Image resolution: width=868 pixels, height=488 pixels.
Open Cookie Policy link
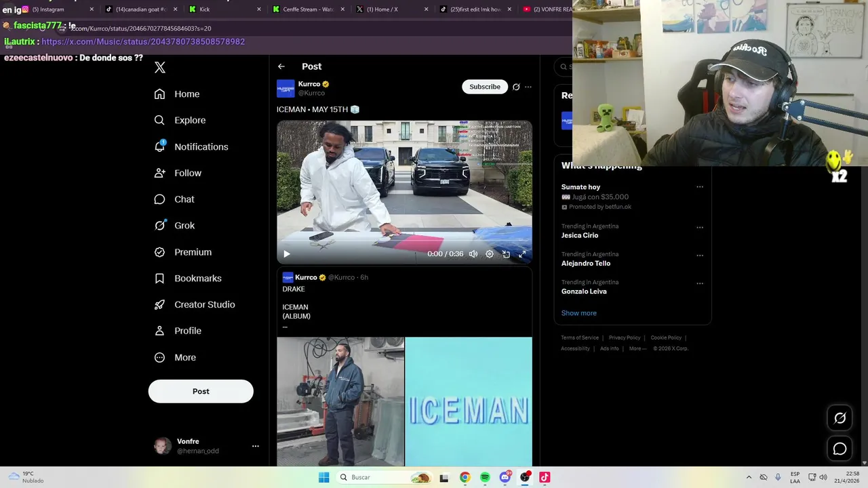[666, 338]
